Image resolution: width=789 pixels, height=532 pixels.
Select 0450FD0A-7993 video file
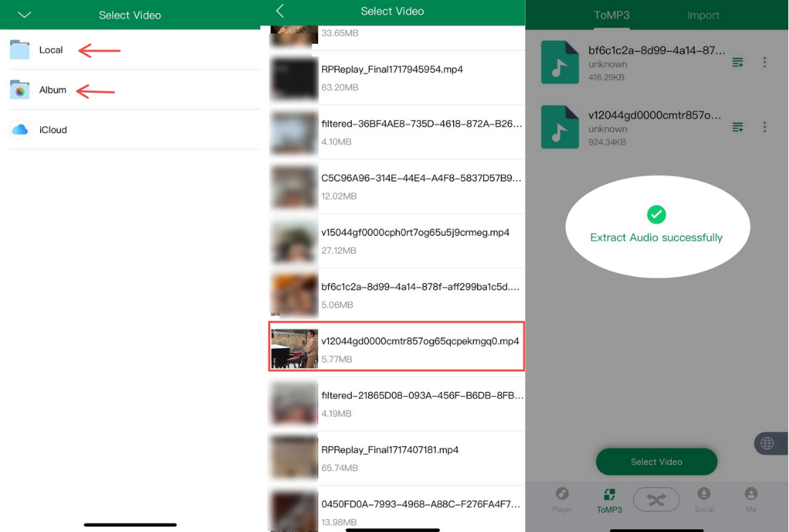click(397, 509)
